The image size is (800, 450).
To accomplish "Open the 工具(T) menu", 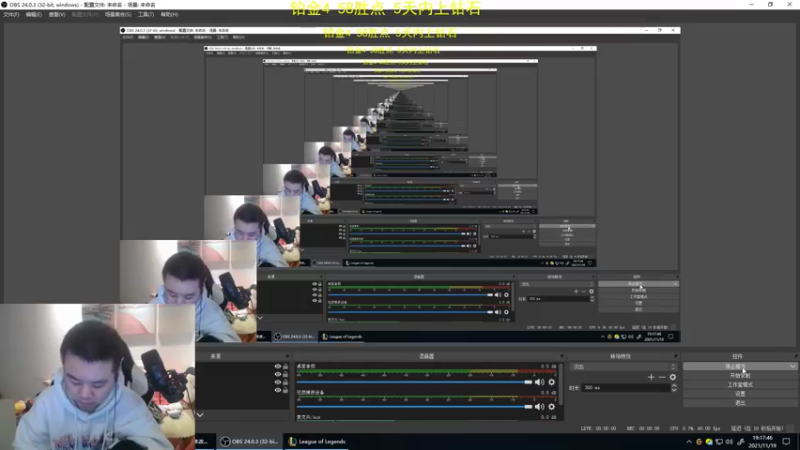I will click(146, 14).
